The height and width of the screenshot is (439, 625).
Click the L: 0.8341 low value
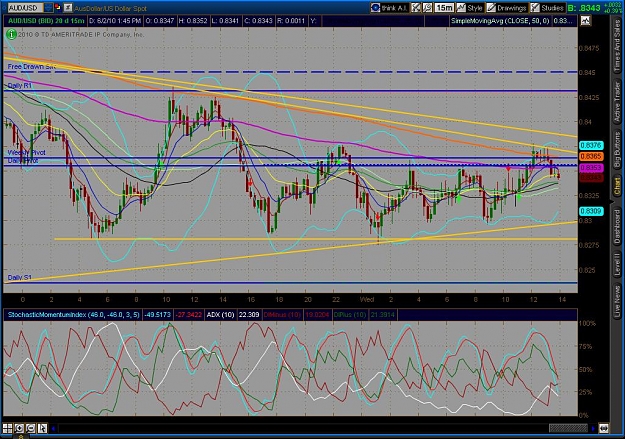click(226, 21)
